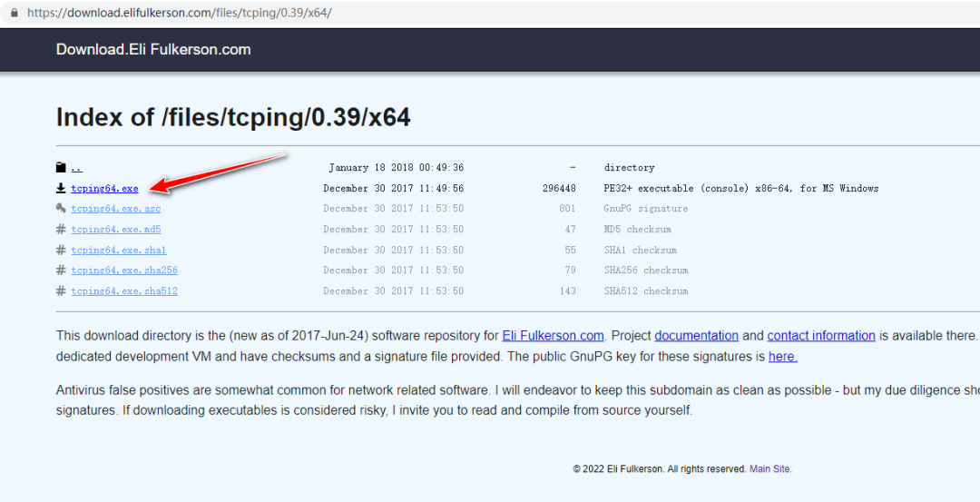This screenshot has width=980, height=502.
Task: Click the 'SHA512 checksum' description text
Action: click(646, 290)
